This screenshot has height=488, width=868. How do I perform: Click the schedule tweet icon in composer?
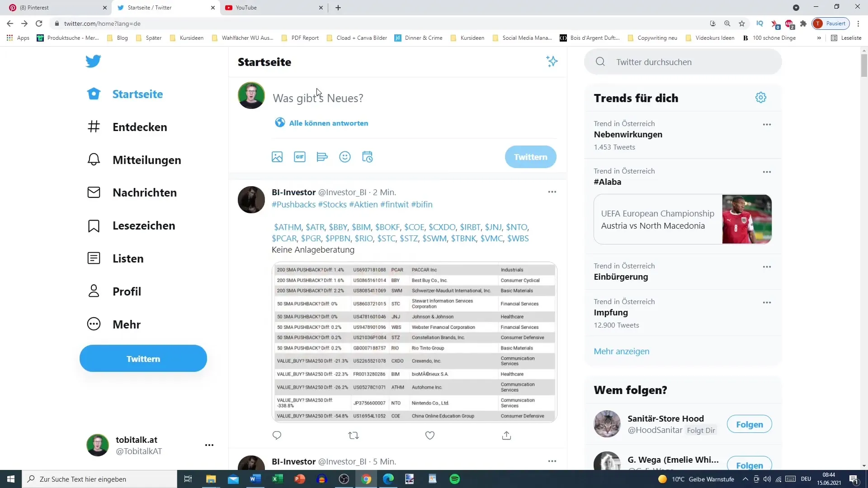(x=368, y=157)
